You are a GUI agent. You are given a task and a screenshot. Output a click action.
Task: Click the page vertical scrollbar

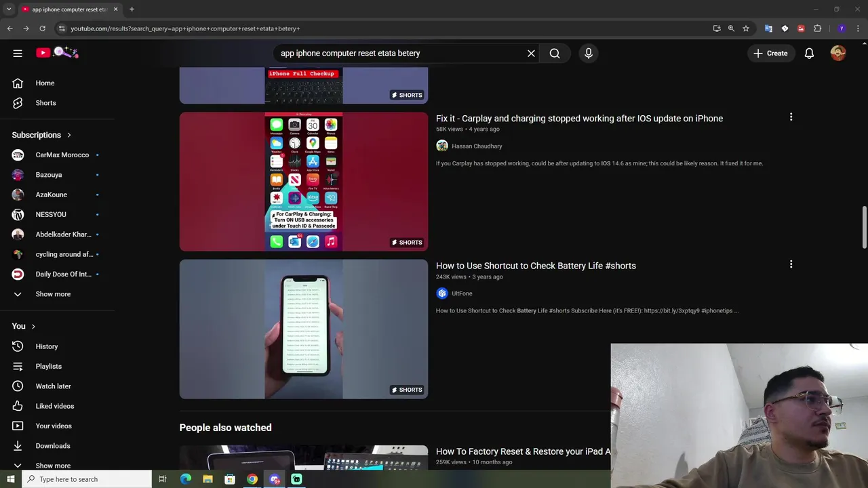coord(864,228)
